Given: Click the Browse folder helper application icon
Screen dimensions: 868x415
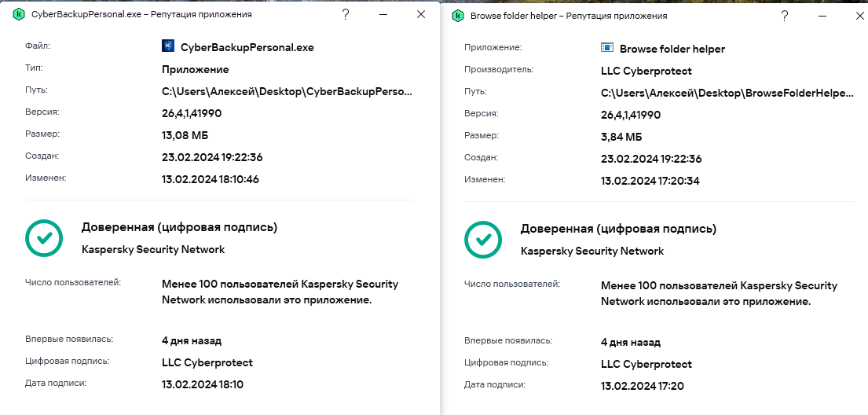Looking at the screenshot, I should pos(607,48).
